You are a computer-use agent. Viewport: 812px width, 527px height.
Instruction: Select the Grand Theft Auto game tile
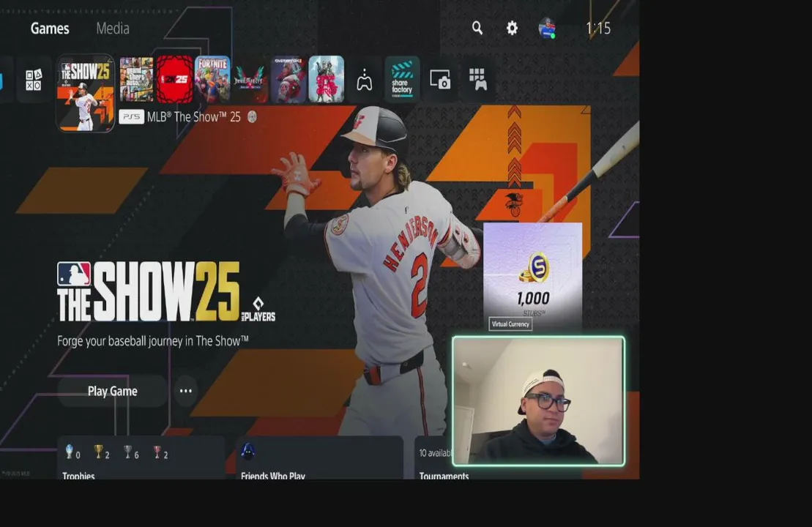tap(137, 79)
